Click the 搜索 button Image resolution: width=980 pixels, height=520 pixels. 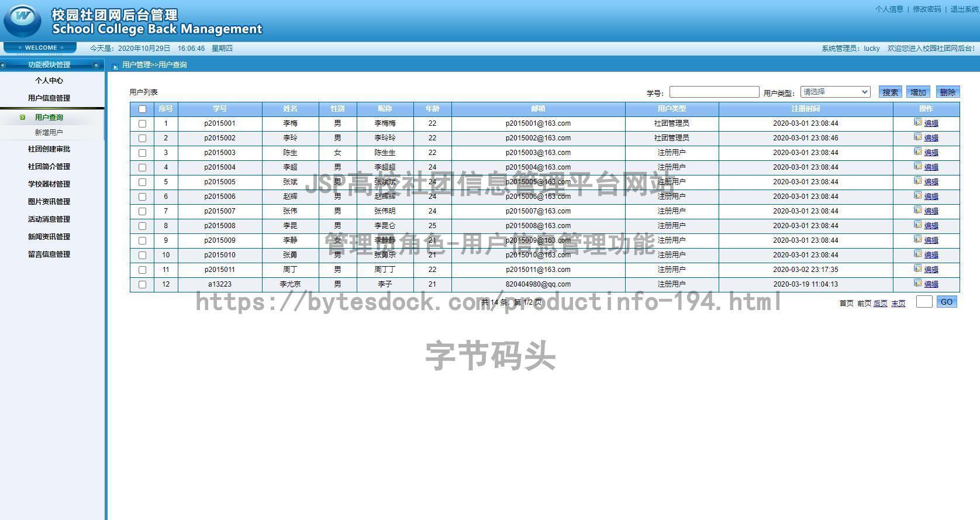[890, 92]
